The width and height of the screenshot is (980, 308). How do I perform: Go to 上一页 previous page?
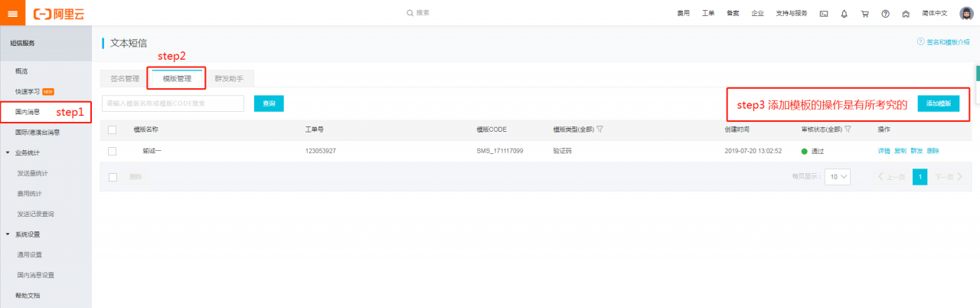tap(891, 177)
